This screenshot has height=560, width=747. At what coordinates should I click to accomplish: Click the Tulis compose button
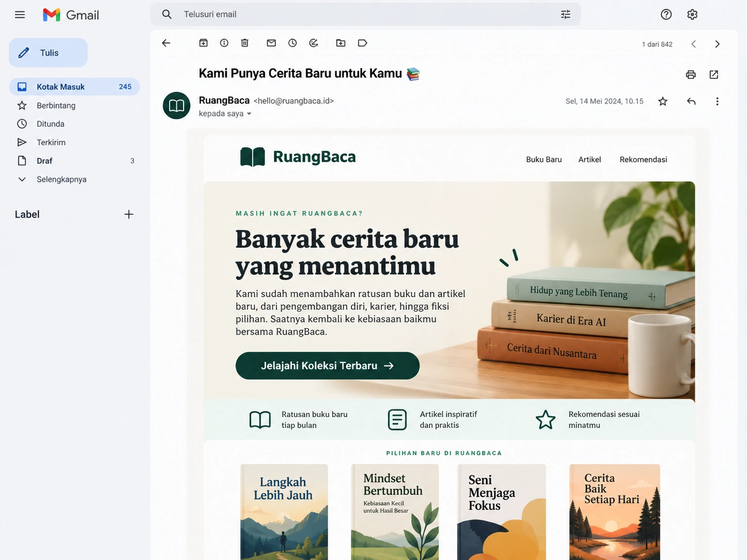coord(48,53)
